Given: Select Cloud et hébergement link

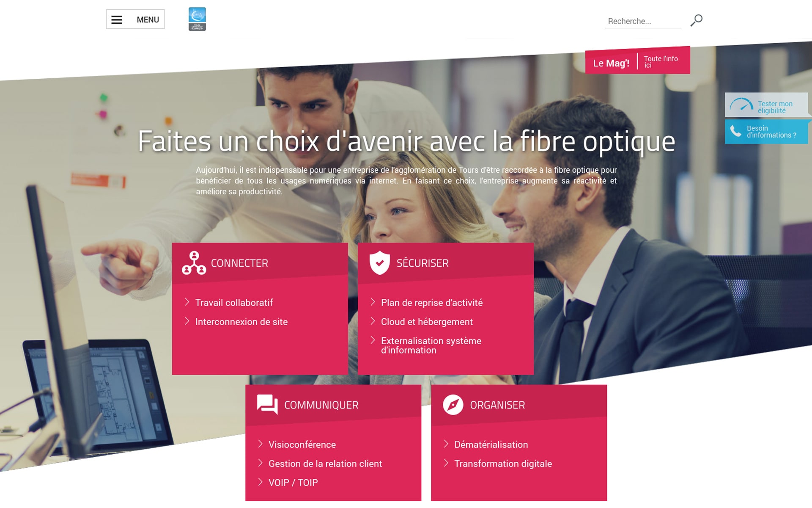Looking at the screenshot, I should pyautogui.click(x=427, y=322).
